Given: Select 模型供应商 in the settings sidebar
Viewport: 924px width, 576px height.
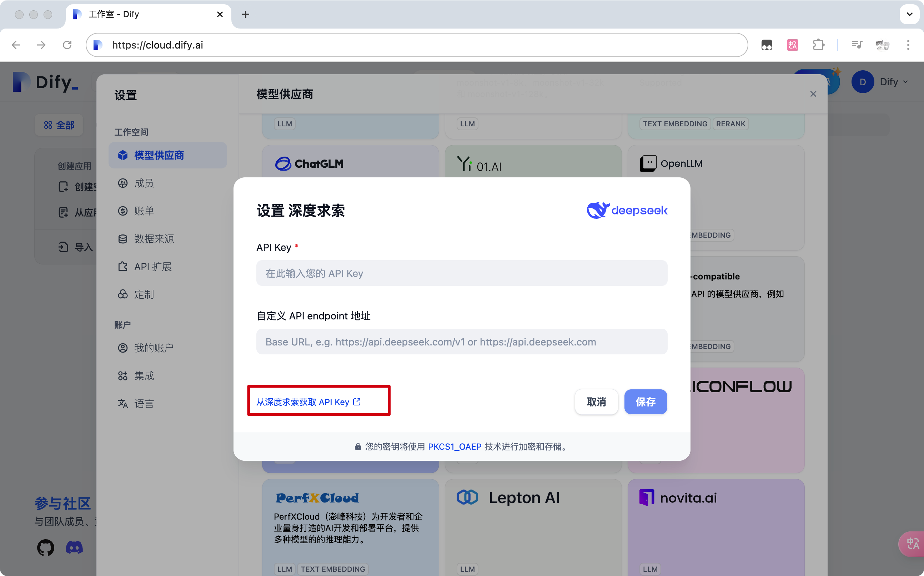Looking at the screenshot, I should pyautogui.click(x=159, y=155).
